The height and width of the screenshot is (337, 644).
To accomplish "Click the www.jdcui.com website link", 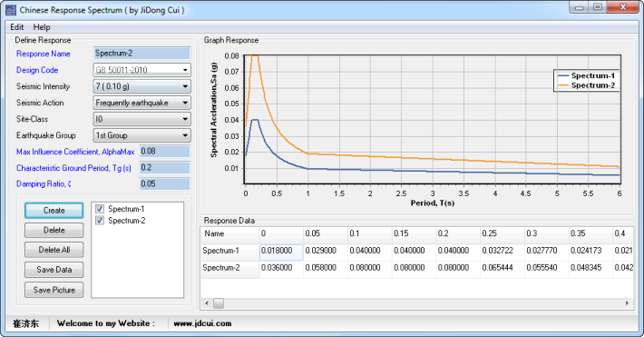I will click(202, 323).
